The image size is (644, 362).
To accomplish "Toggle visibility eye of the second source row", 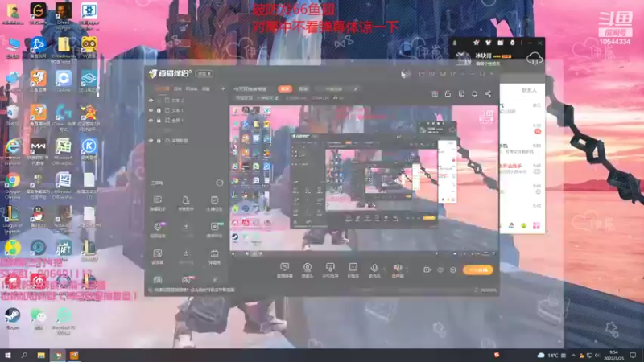I will (151, 110).
